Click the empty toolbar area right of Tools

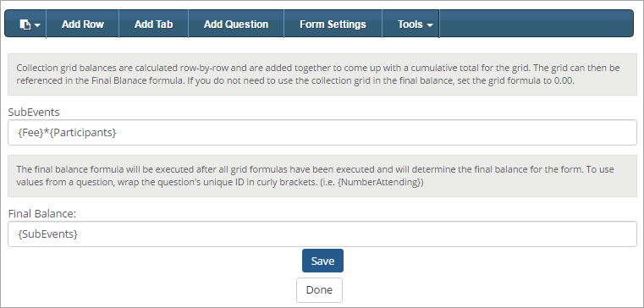[x=536, y=25]
